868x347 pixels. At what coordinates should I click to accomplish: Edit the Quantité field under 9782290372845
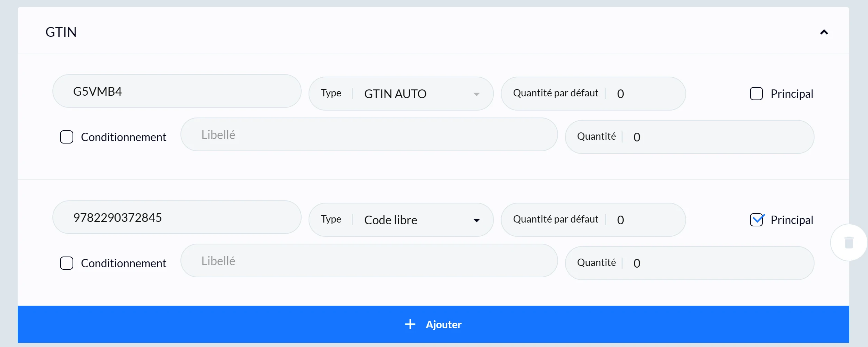pos(690,263)
